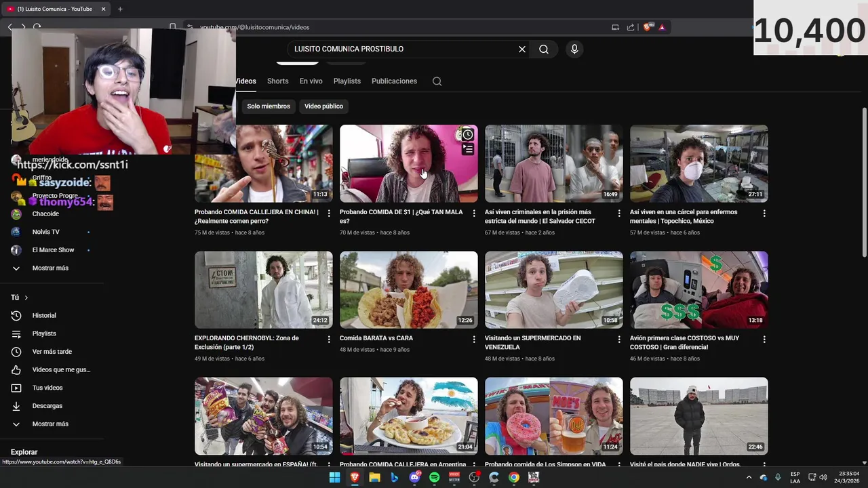Open channel search magnifier beside Publicaciones
The width and height of the screenshot is (868, 488).
pyautogui.click(x=437, y=81)
